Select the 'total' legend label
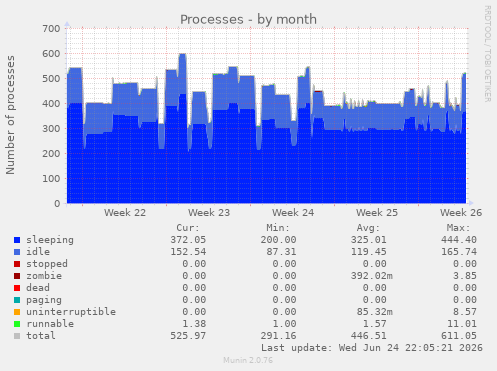 tap(41, 336)
